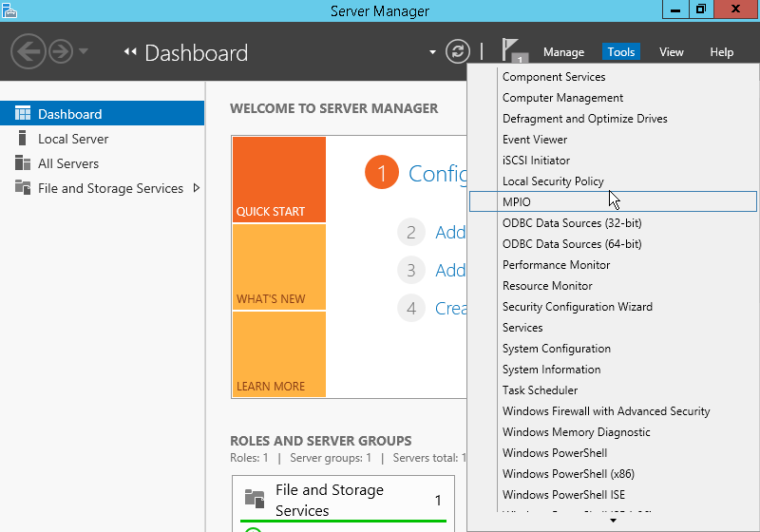The width and height of the screenshot is (760, 532).
Task: Click menu scroll-down arrow at bottom
Action: tap(613, 521)
